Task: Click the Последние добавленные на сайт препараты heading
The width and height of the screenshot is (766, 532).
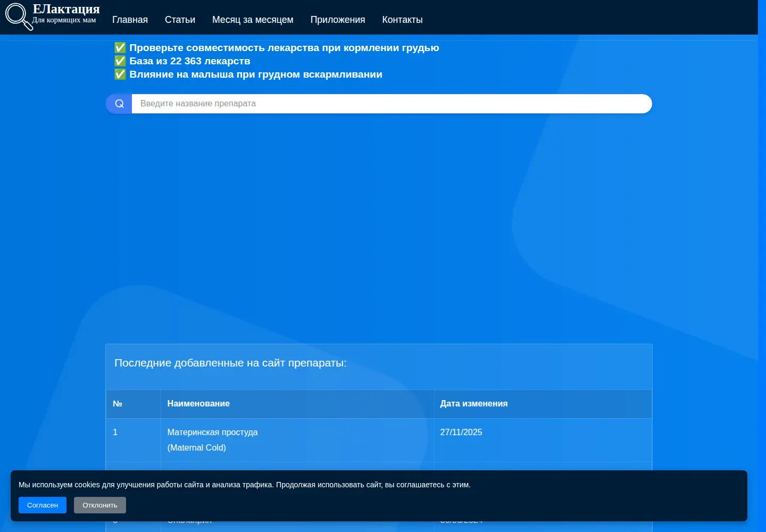Action: (x=230, y=363)
